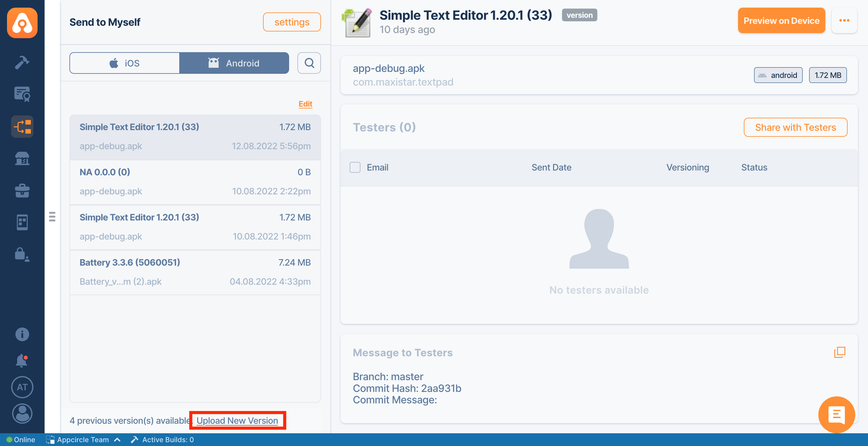Open the Build module hammer icon

click(22, 62)
